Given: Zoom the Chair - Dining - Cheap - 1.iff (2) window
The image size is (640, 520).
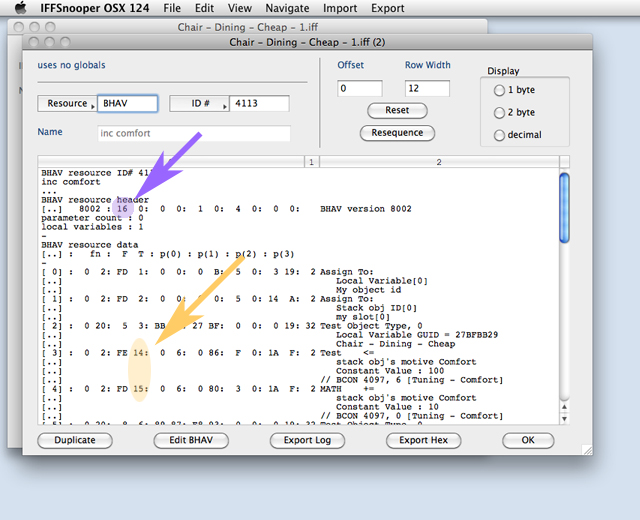Looking at the screenshot, I should point(65,42).
